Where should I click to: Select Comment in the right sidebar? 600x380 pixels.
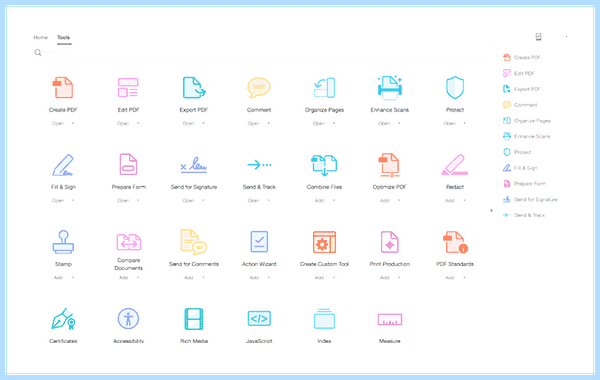point(520,104)
